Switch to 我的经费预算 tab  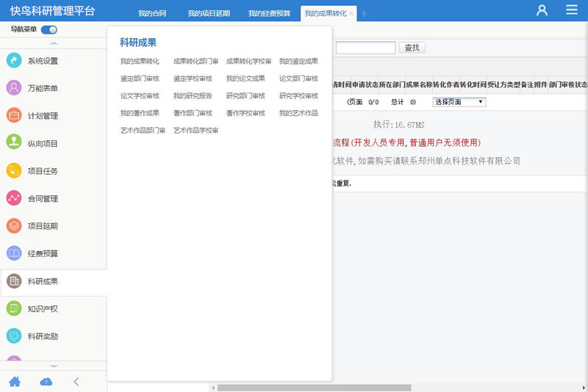point(269,13)
